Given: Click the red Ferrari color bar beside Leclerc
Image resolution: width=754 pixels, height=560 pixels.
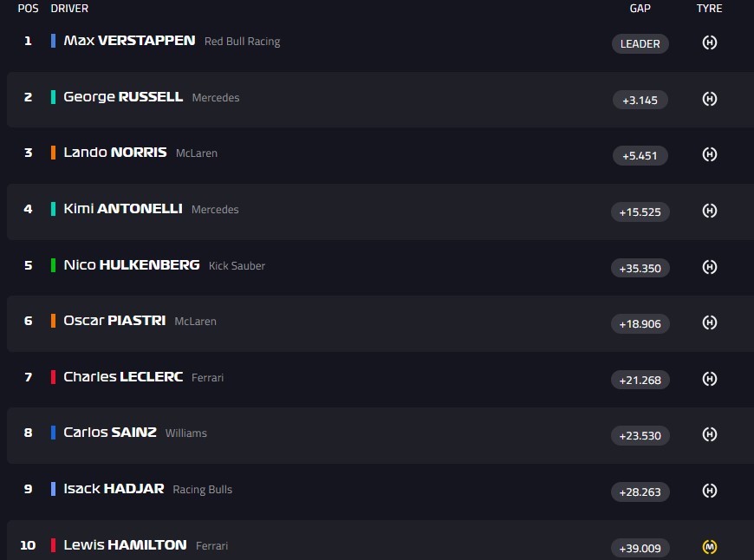Looking at the screenshot, I should [54, 377].
